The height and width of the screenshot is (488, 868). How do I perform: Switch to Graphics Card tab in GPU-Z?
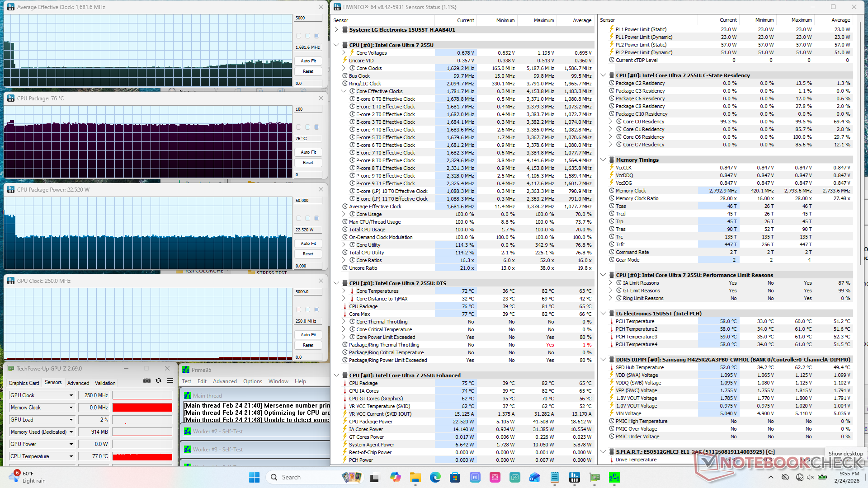[x=24, y=383]
